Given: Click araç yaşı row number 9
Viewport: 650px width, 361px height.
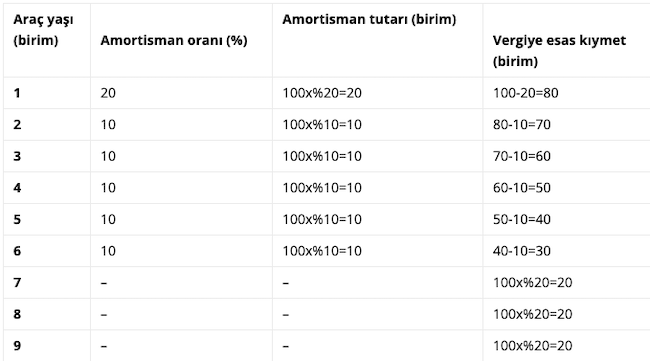Looking at the screenshot, I should [17, 346].
